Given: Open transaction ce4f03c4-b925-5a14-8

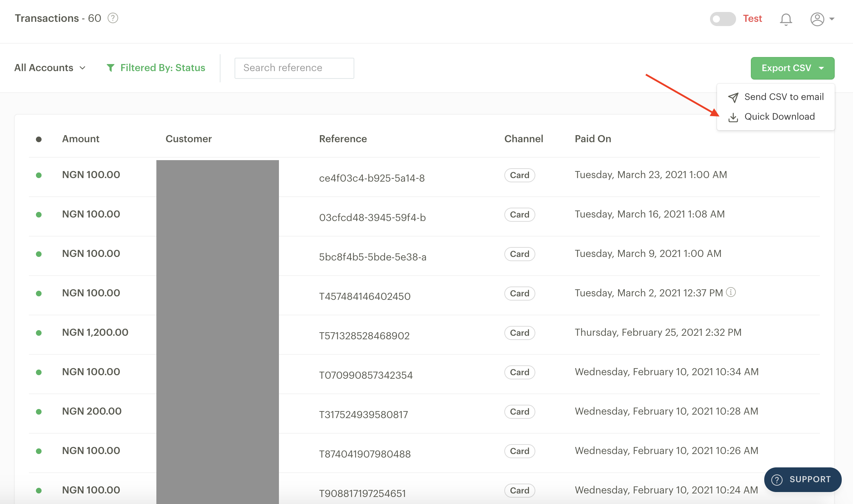Looking at the screenshot, I should click(x=372, y=178).
